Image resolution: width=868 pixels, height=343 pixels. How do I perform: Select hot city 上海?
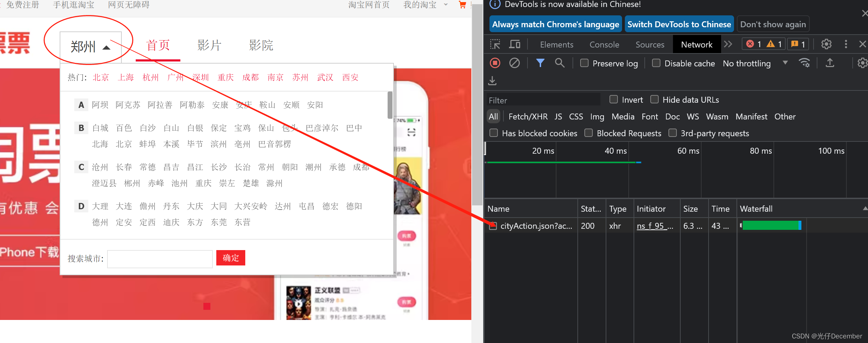(x=126, y=77)
